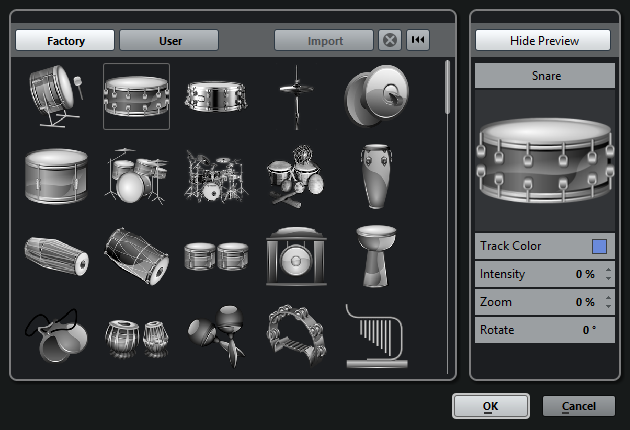The image size is (630, 430).
Task: Click the reset picture icon
Action: point(418,40)
